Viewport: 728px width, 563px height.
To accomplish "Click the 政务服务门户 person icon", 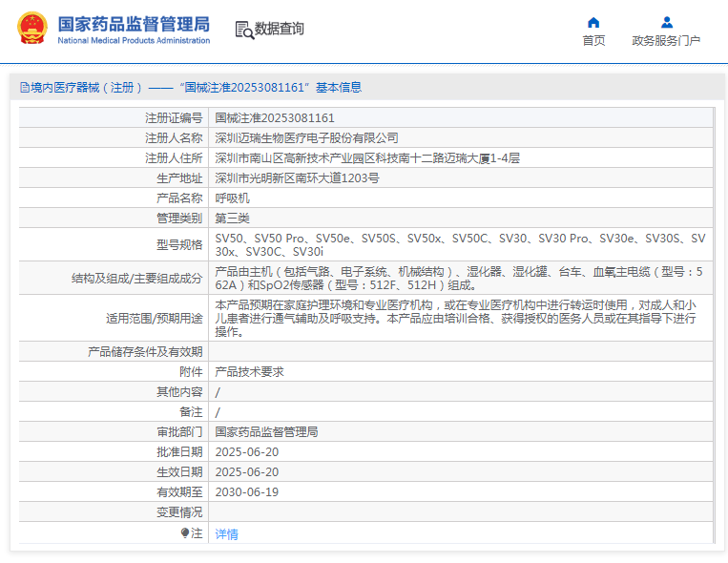I will coord(666,22).
